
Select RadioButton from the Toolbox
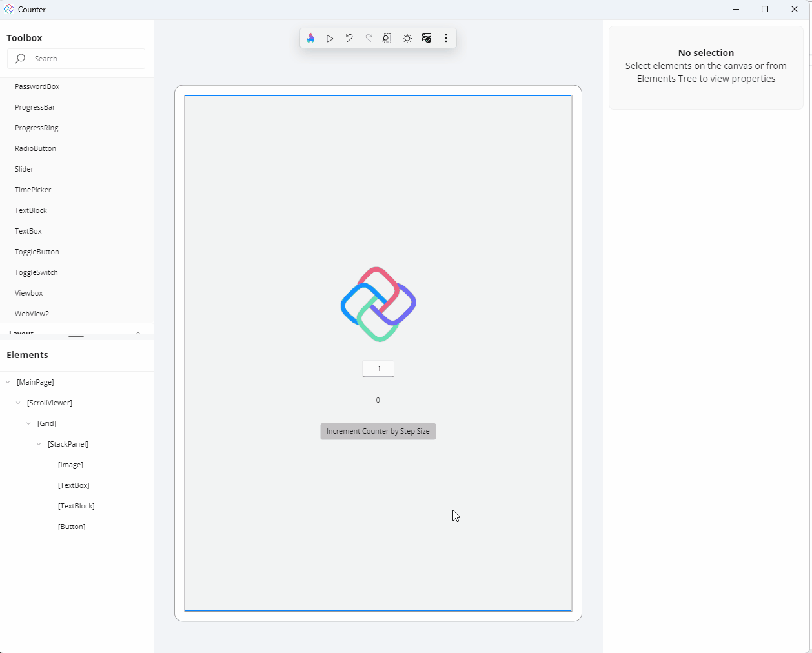click(x=36, y=148)
